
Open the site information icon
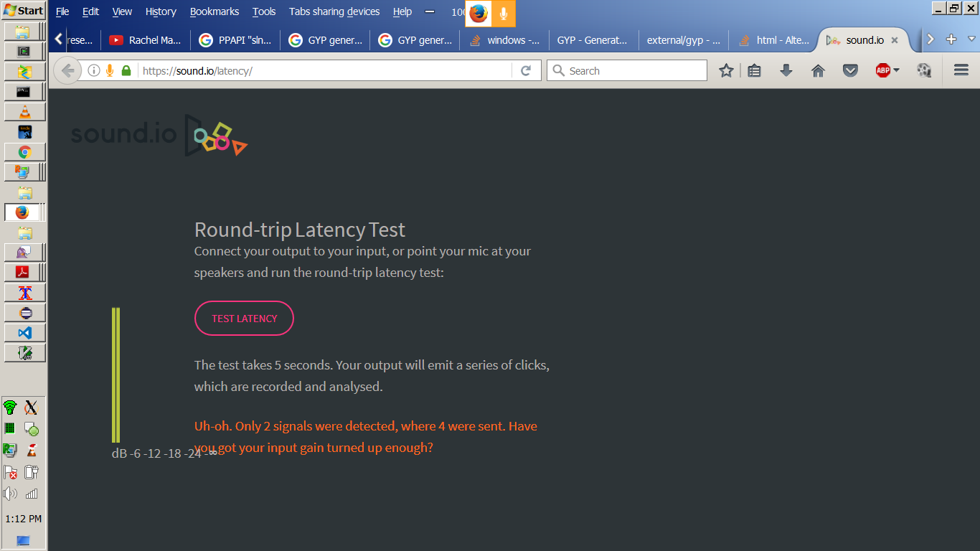94,70
